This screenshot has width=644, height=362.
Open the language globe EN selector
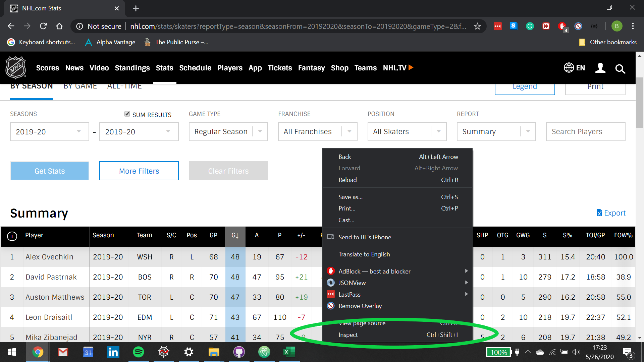point(574,68)
